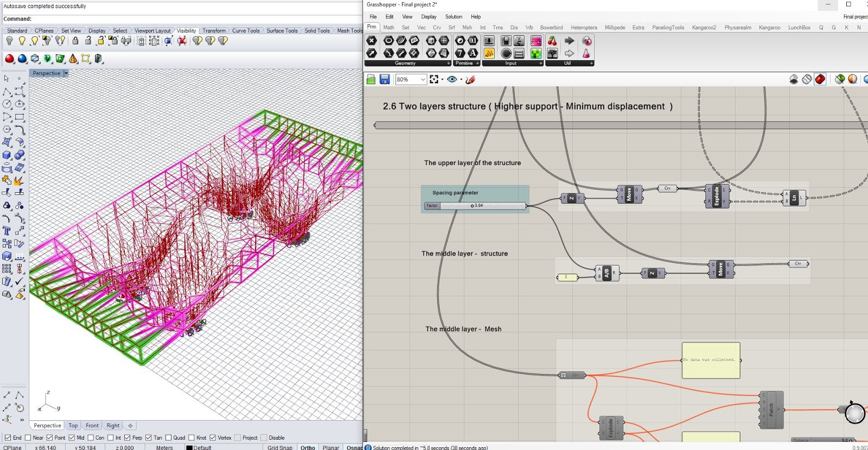Save Grasshopper document with floppy disk icon

pos(385,79)
